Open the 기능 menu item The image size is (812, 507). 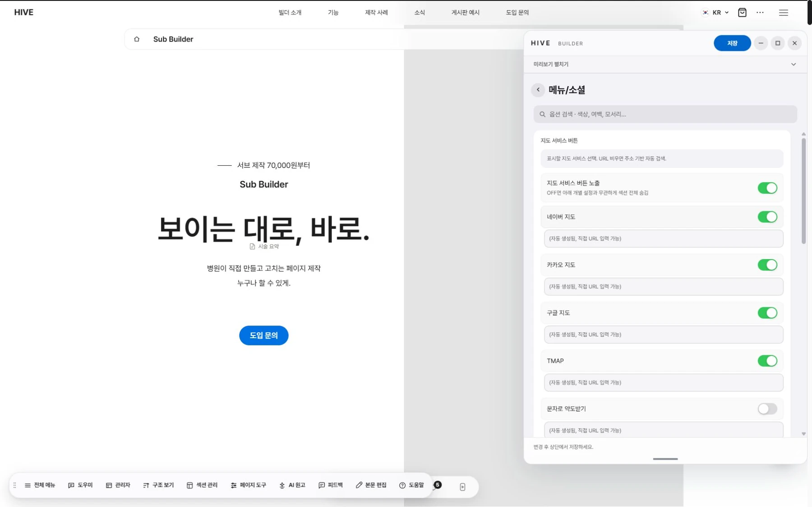333,13
